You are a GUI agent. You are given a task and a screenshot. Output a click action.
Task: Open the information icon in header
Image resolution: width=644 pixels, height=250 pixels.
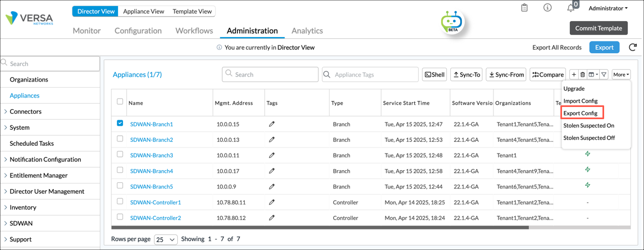547,8
